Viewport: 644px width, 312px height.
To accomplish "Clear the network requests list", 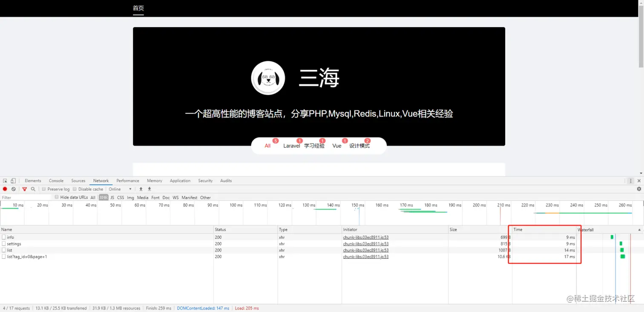I will [x=13, y=189].
